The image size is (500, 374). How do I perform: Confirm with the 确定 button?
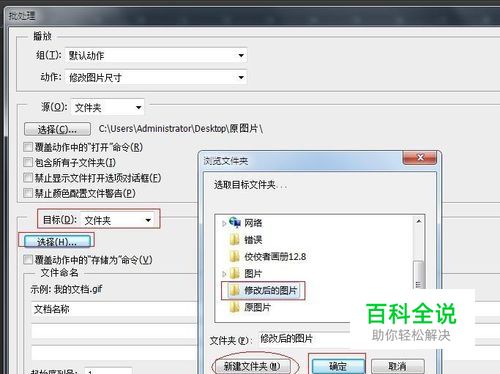pos(338,366)
